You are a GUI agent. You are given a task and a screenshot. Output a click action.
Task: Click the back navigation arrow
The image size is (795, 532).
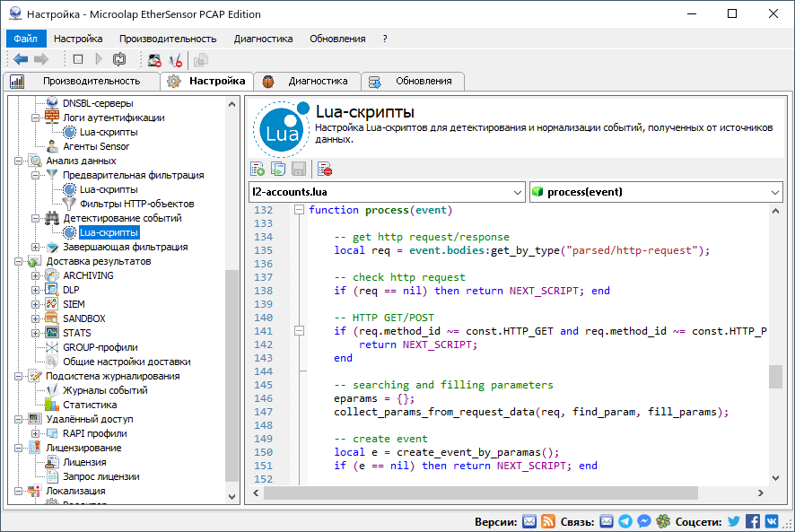19,59
